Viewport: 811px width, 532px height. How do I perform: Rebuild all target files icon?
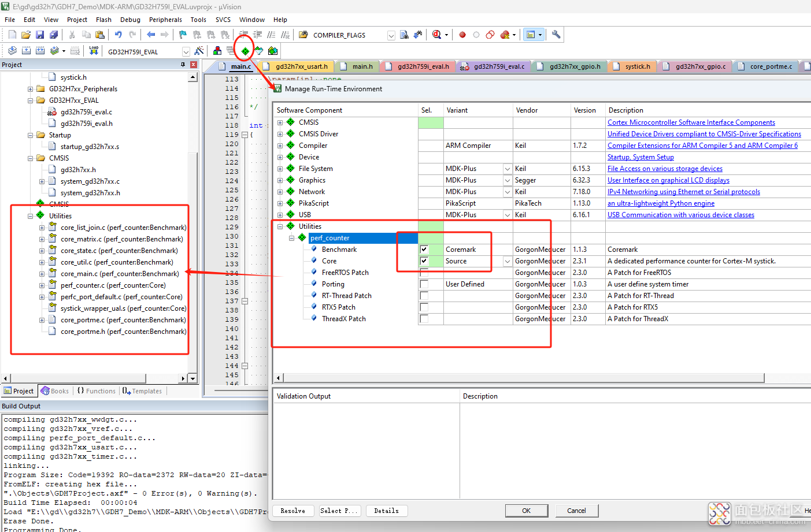40,51
